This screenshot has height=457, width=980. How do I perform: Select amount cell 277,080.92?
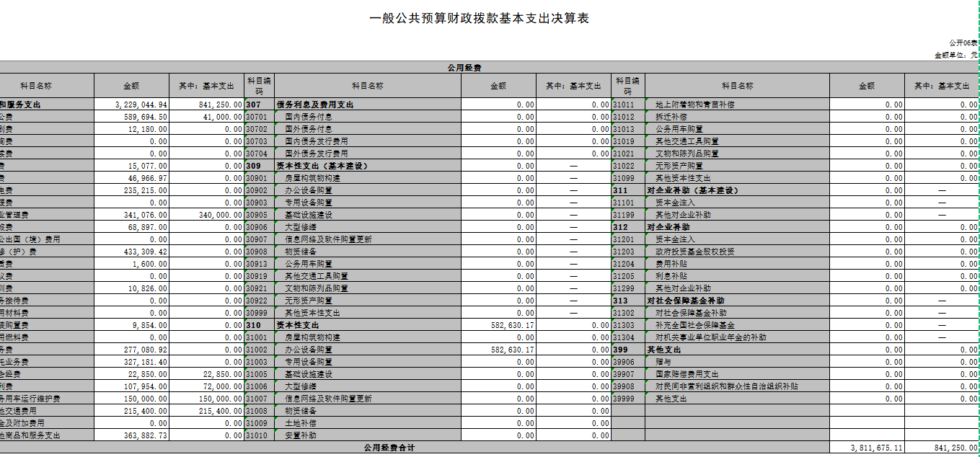pyautogui.click(x=131, y=350)
